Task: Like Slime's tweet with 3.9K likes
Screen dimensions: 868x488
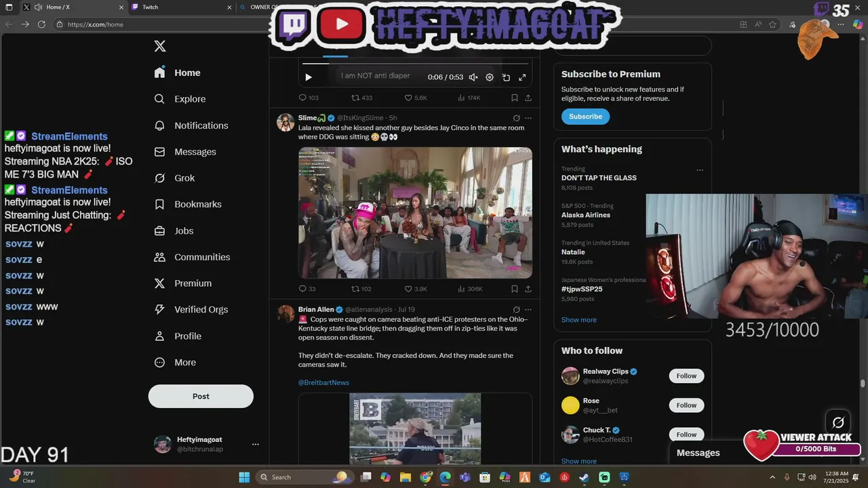Action: 416,289
